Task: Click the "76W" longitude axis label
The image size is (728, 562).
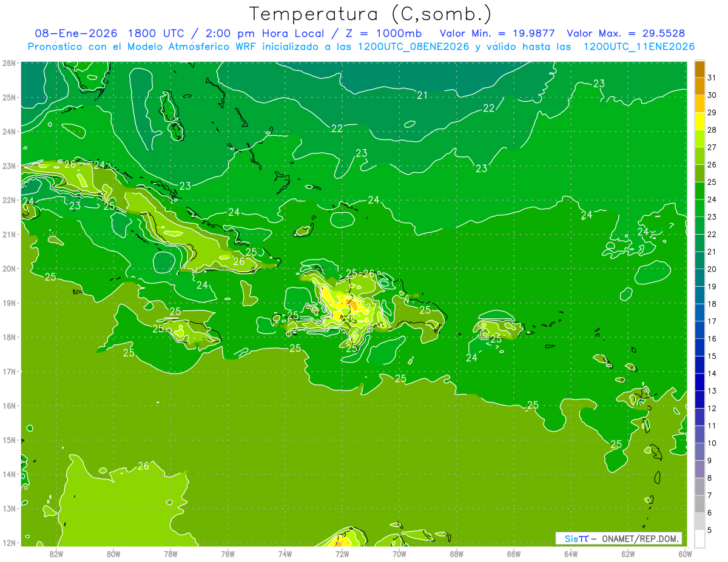Action: coord(228,554)
